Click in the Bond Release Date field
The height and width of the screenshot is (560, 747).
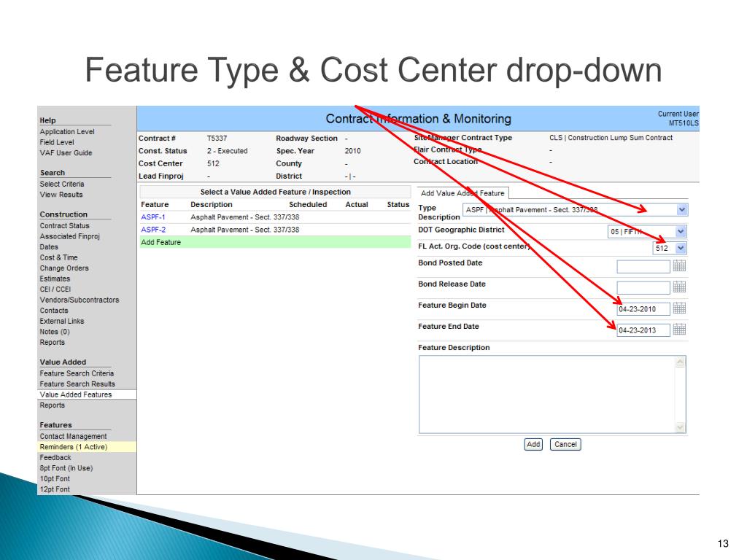coord(643,287)
